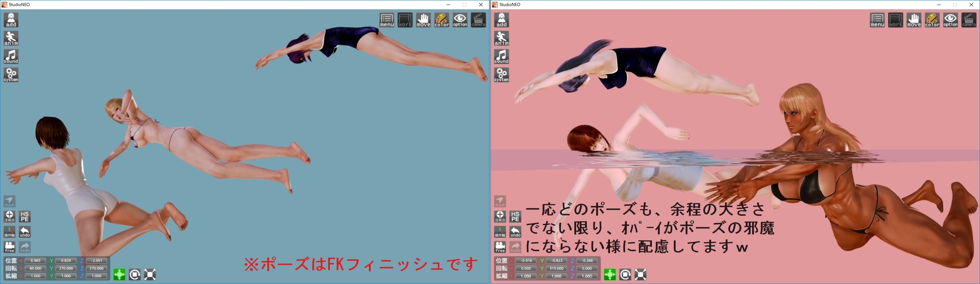
Task: Open the add panel in blue StudioNEO window
Action: 11,20
